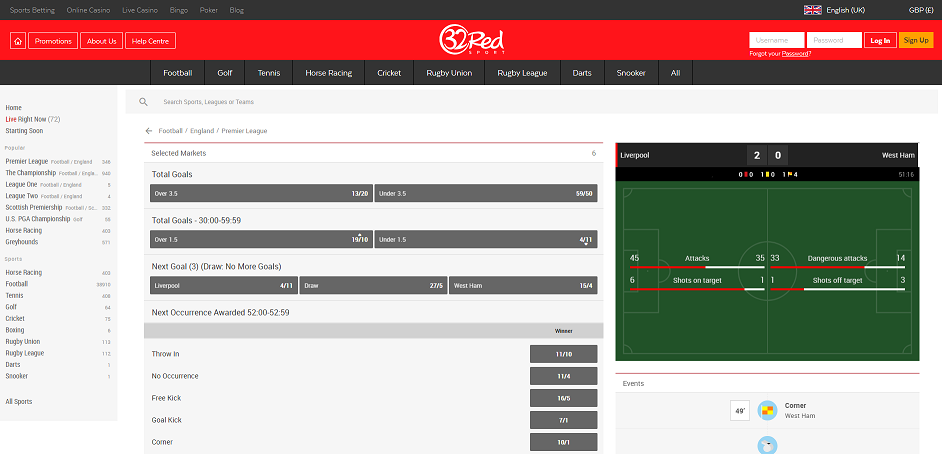Click the home icon button
The width and height of the screenshot is (942, 454).
pyautogui.click(x=18, y=41)
